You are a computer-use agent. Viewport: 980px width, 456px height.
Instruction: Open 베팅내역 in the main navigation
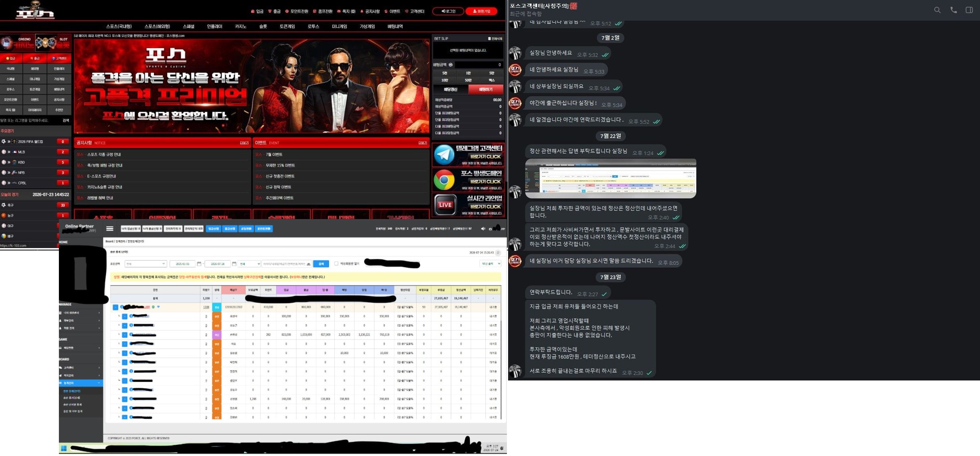pyautogui.click(x=395, y=27)
